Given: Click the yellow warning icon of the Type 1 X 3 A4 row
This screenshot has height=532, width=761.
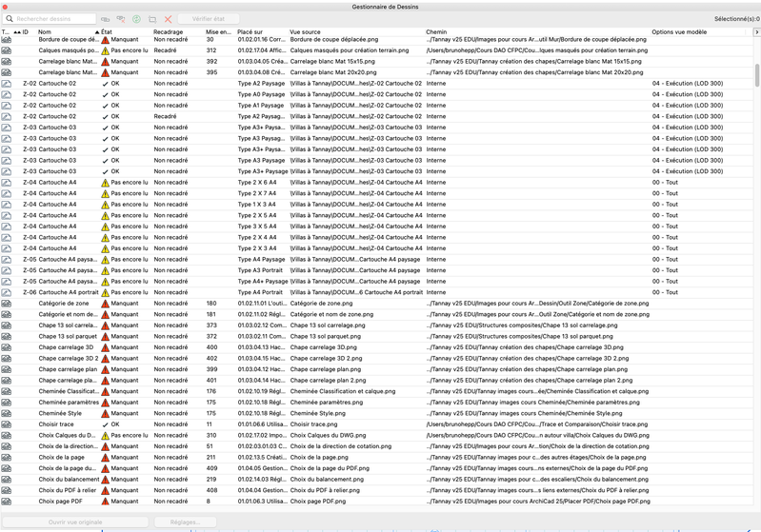Looking at the screenshot, I should [105, 205].
